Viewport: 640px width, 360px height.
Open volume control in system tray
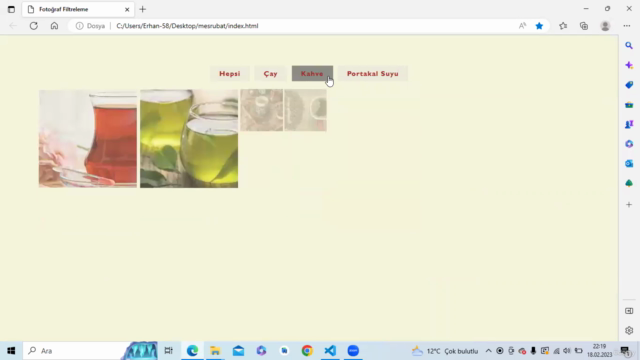coord(567,351)
